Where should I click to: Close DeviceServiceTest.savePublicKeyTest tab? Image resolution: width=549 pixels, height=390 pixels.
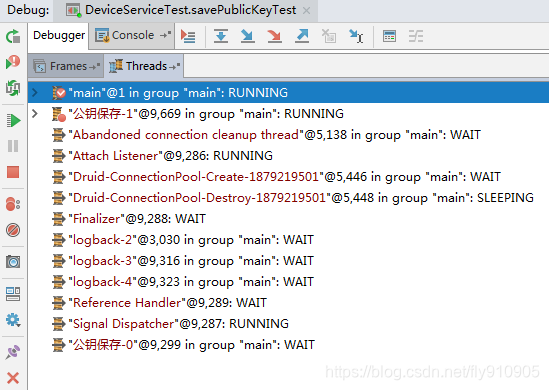pyautogui.click(x=306, y=11)
